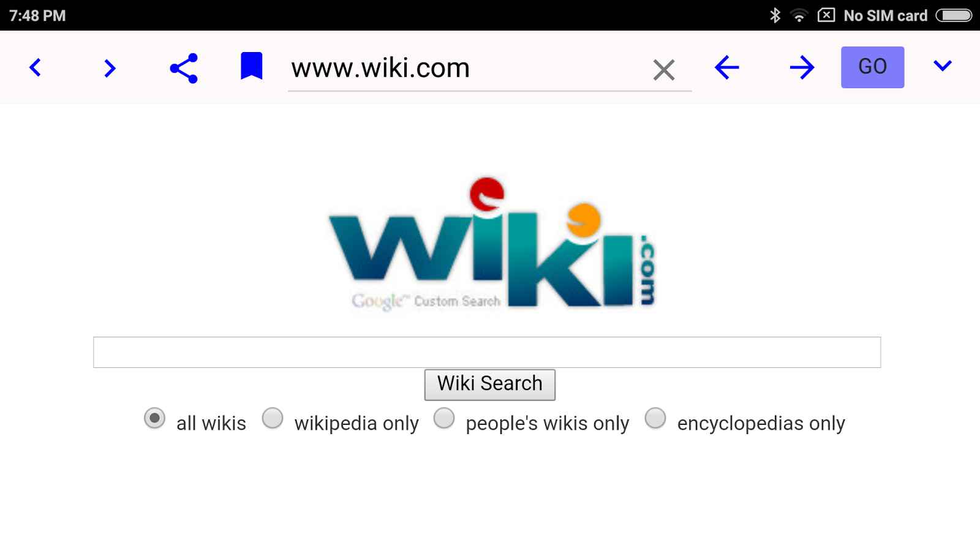This screenshot has width=980, height=551.
Task: Click the GO button
Action: coord(872,67)
